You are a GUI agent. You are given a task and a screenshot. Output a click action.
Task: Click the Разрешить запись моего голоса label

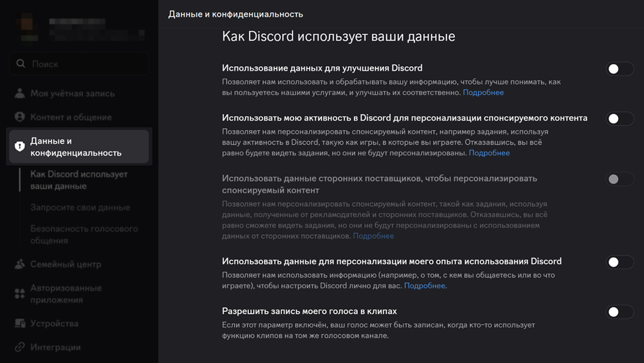point(309,311)
